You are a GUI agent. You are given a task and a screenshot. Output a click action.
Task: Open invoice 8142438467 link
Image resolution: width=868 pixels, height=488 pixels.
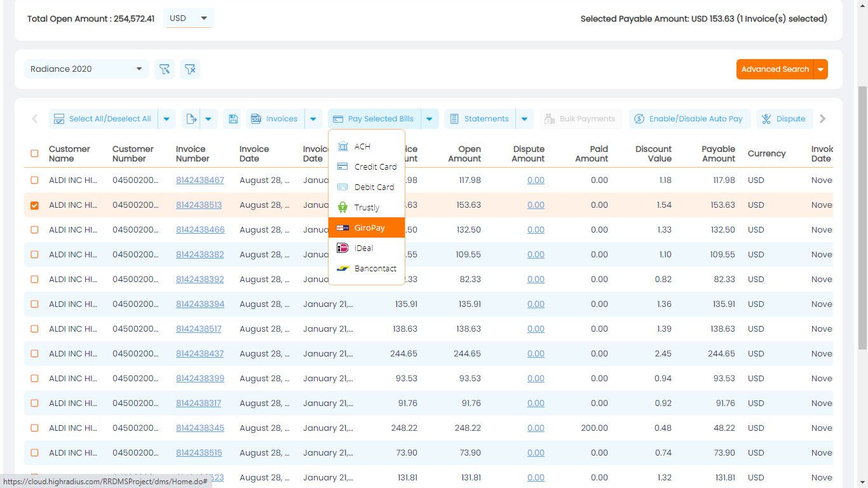pos(200,180)
